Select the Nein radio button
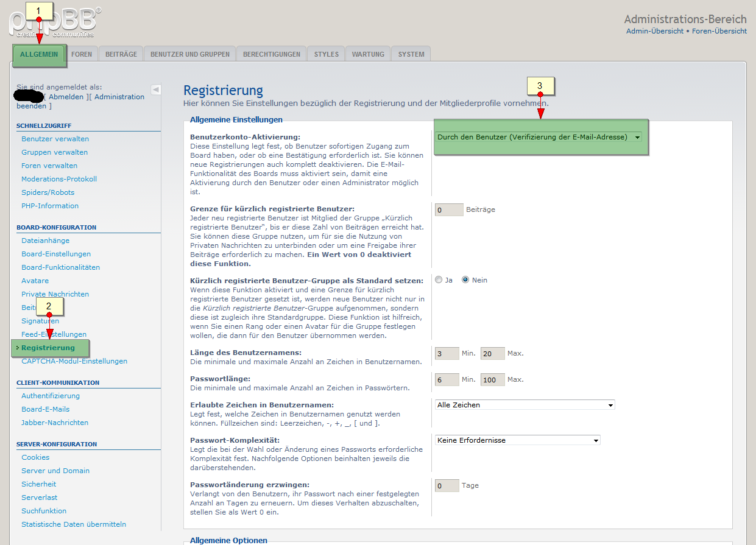756x545 pixels. pyautogui.click(x=465, y=280)
